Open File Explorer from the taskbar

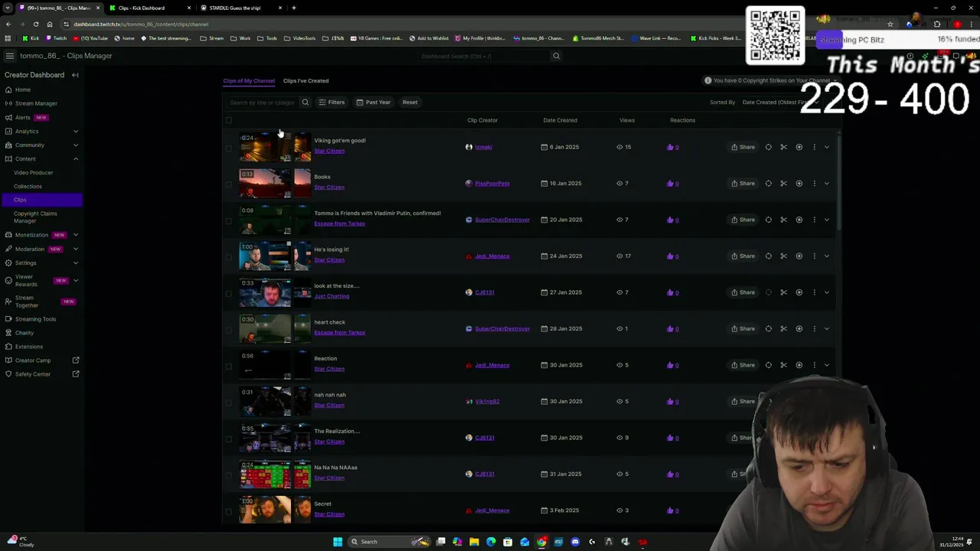(474, 542)
